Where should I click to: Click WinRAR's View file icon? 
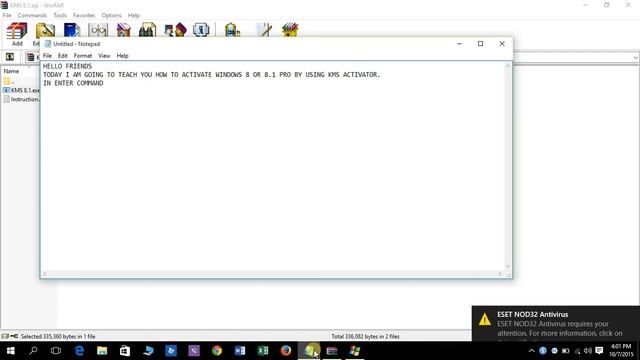(98, 31)
